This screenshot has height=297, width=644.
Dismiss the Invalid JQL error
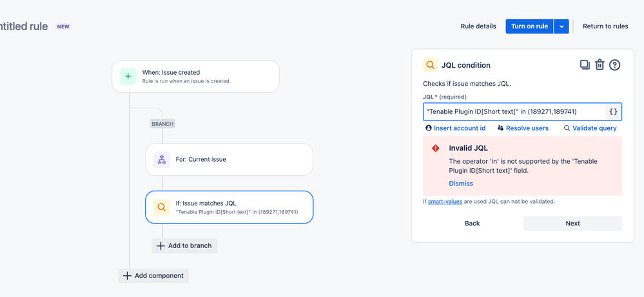pos(461,184)
